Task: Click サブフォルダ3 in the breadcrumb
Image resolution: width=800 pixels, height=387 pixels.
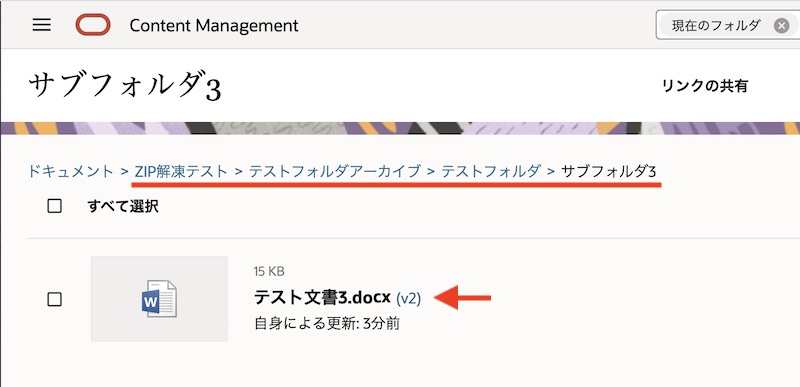Action: 608,171
